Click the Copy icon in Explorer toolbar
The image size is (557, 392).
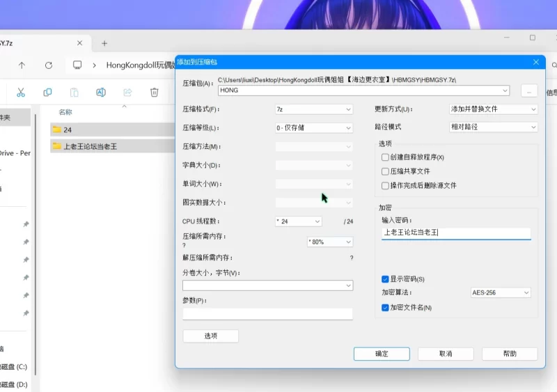tap(47, 93)
